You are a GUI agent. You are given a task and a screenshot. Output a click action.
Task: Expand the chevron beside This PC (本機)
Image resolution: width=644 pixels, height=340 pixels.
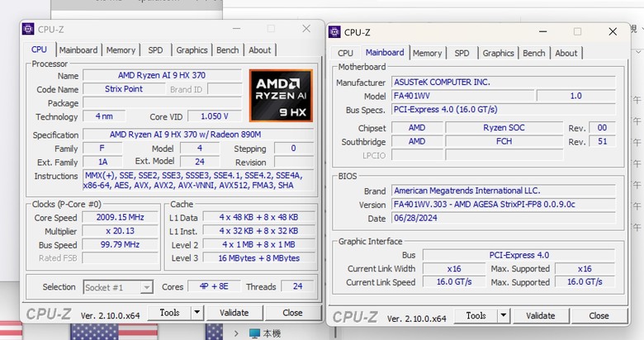pyautogui.click(x=236, y=333)
